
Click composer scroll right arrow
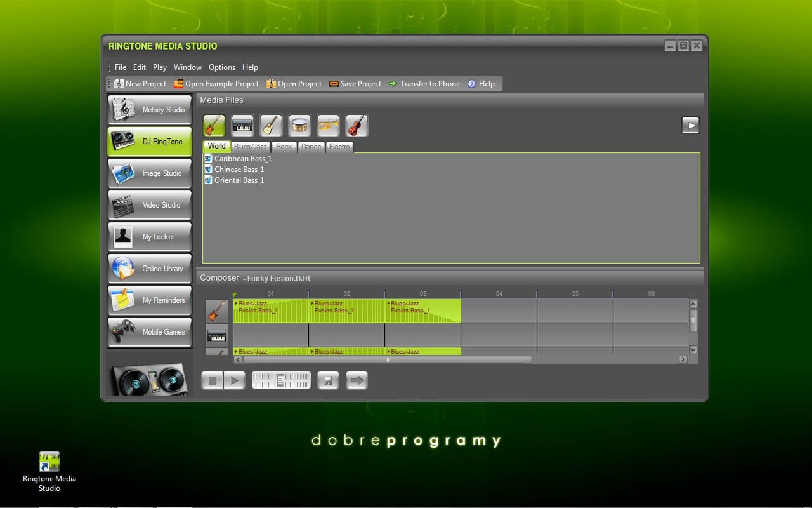[683, 359]
